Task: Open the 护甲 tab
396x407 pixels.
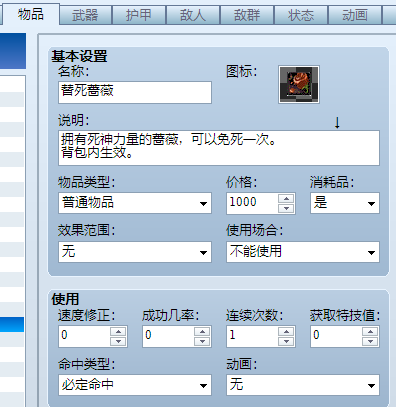Action: point(139,15)
